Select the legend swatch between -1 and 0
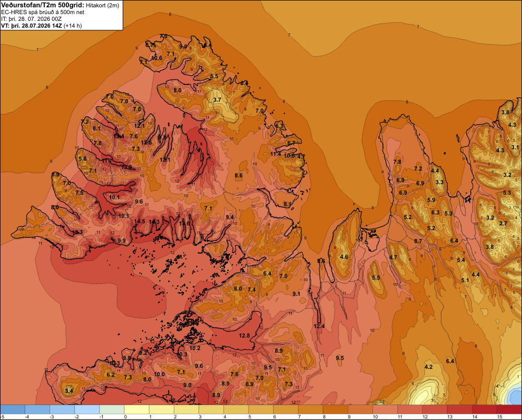This screenshot has height=420, width=522. coord(112,410)
